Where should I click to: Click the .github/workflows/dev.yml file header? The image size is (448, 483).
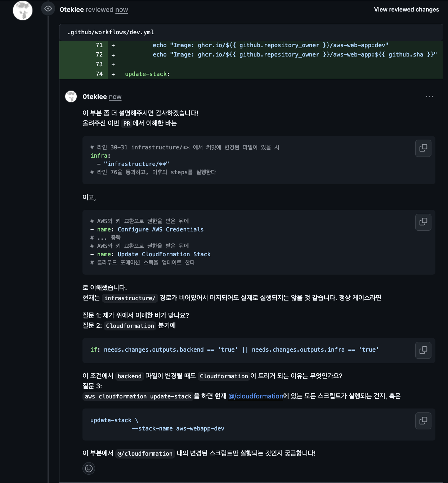(110, 32)
